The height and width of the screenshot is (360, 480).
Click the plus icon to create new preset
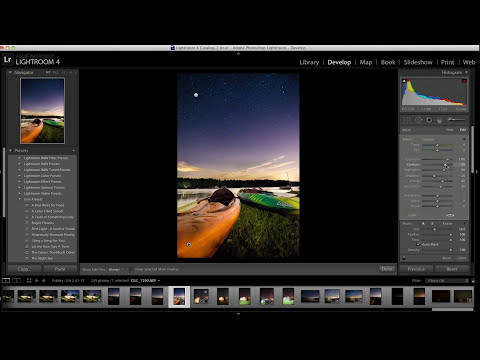pyautogui.click(x=74, y=151)
